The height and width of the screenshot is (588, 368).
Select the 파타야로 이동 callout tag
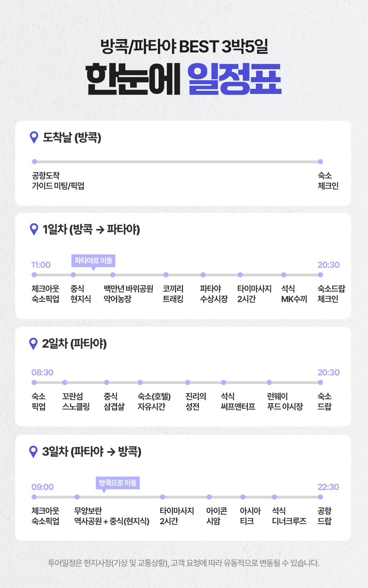93,261
